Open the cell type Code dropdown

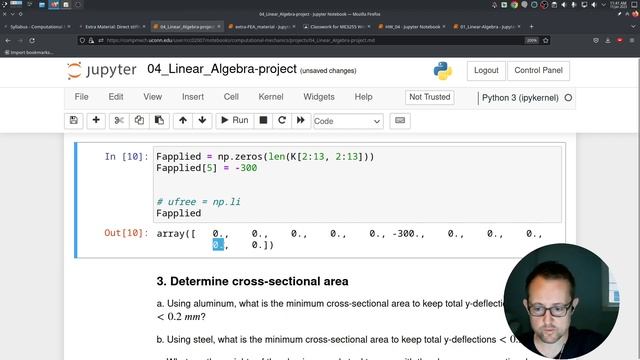point(348,121)
